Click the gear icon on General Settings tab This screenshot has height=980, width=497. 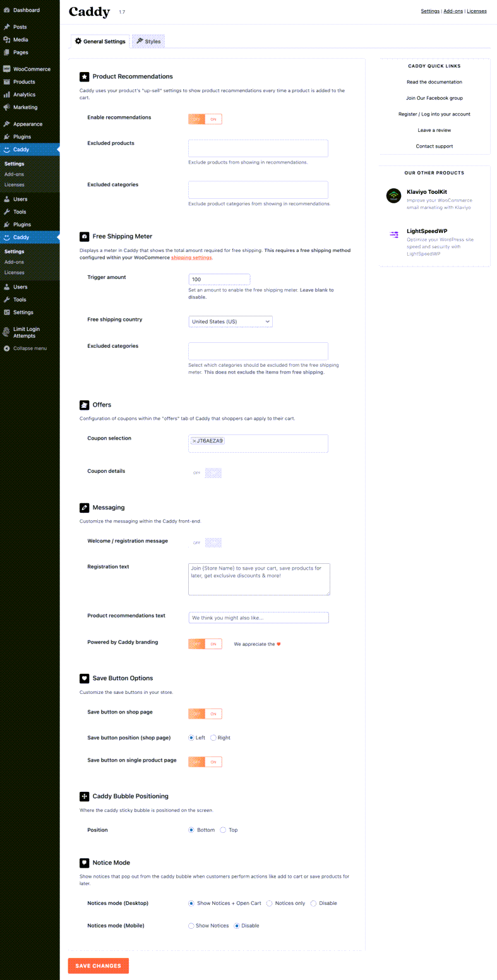pyautogui.click(x=78, y=41)
